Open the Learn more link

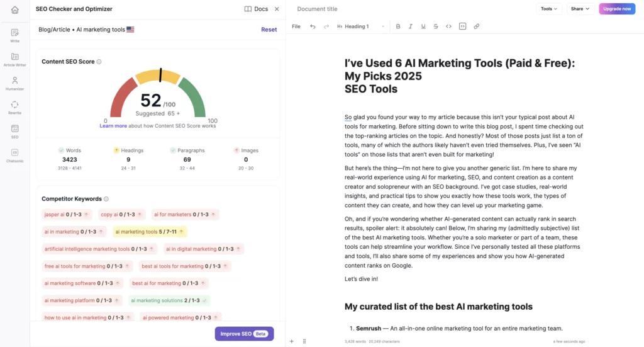[113, 126]
